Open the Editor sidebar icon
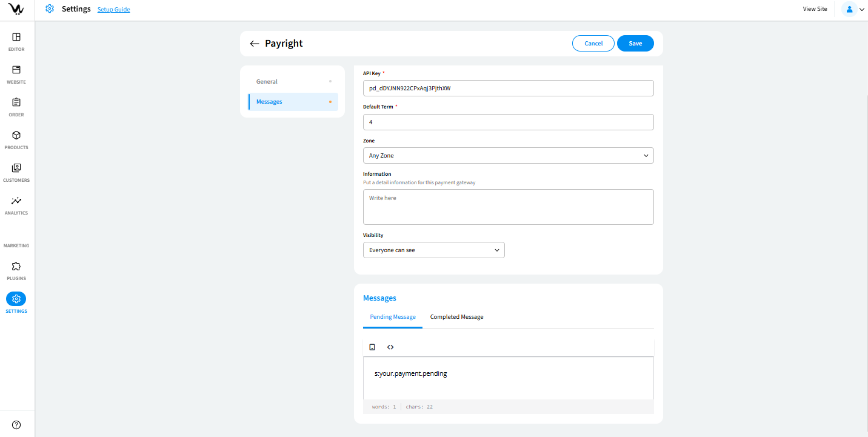The width and height of the screenshot is (868, 437). pyautogui.click(x=16, y=38)
